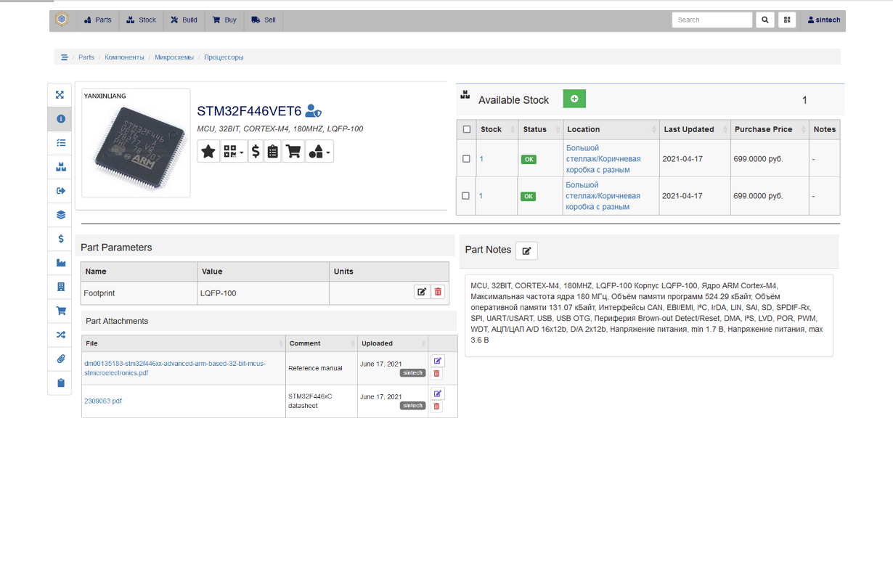This screenshot has height=588, width=893.
Task: Check the first stock row checkbox
Action: (x=466, y=158)
